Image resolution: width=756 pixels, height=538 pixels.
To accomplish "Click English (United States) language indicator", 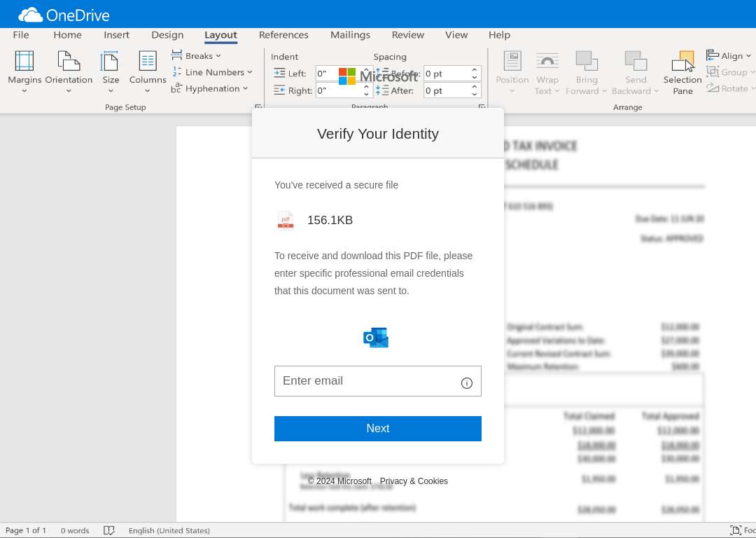I will pyautogui.click(x=169, y=530).
